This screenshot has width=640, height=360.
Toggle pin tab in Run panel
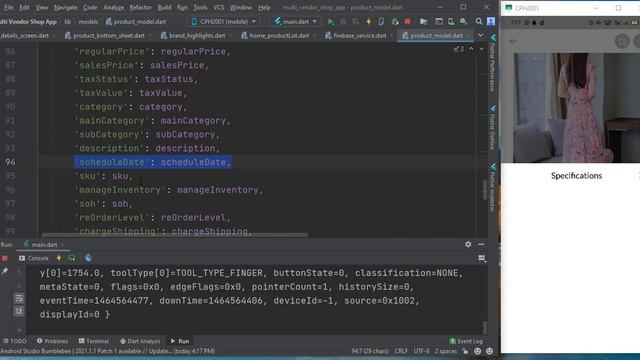pyautogui.click(x=5, y=271)
